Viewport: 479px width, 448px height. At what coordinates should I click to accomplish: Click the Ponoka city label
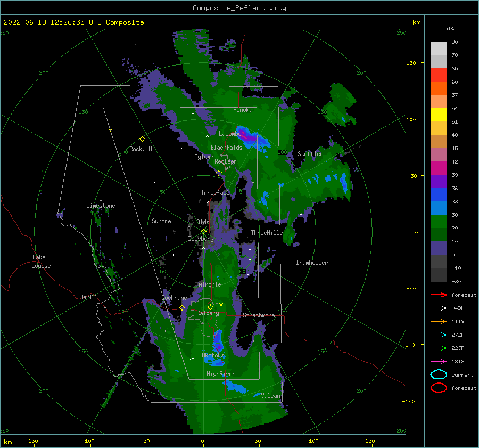pos(243,110)
